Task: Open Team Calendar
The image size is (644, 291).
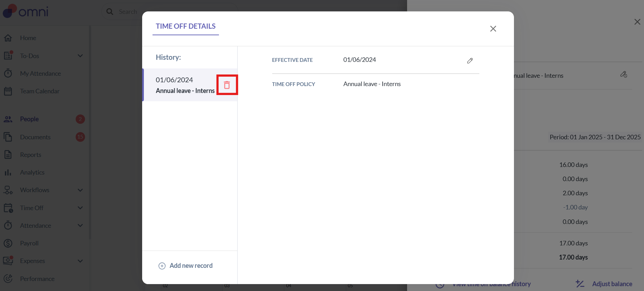Action: pyautogui.click(x=40, y=91)
